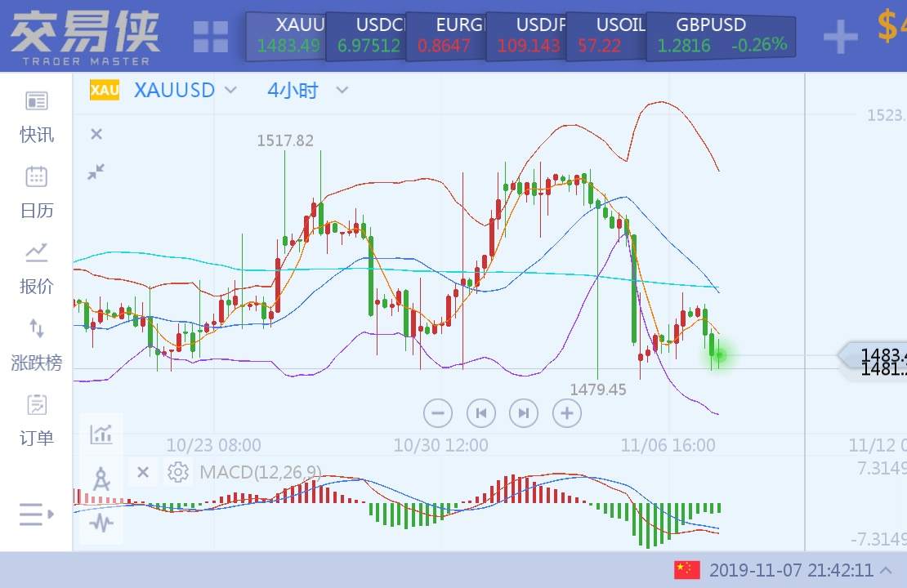This screenshot has height=588, width=907.
Task: Toggle the chart shrink fullscreen arrows
Action: (96, 171)
